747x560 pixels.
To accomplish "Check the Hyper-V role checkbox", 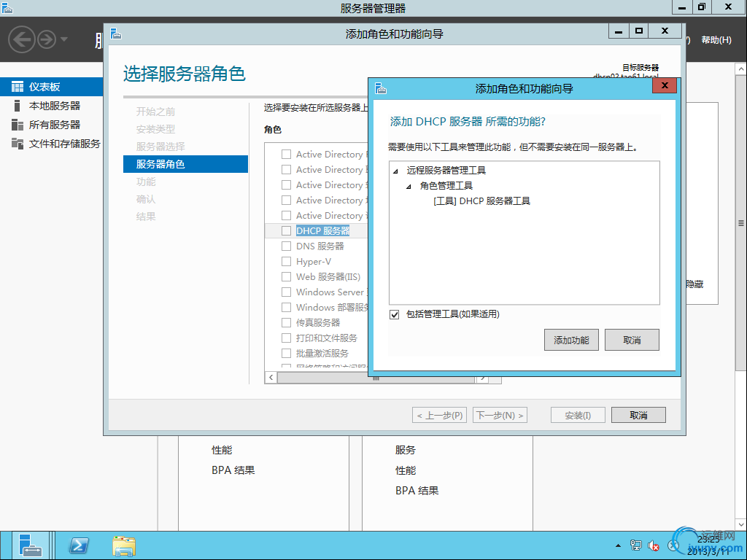I will pyautogui.click(x=286, y=262).
